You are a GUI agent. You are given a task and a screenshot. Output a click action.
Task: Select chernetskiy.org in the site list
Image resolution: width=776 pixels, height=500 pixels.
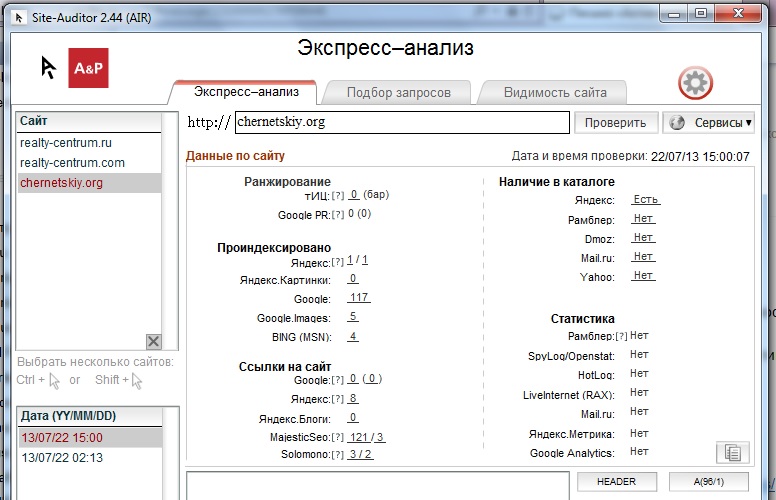[x=89, y=183]
